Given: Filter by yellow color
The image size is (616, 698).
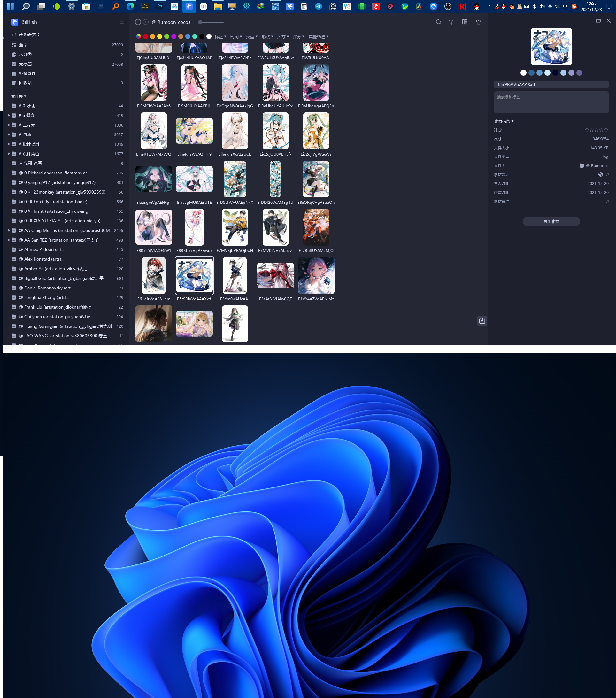Looking at the screenshot, I should (160, 36).
